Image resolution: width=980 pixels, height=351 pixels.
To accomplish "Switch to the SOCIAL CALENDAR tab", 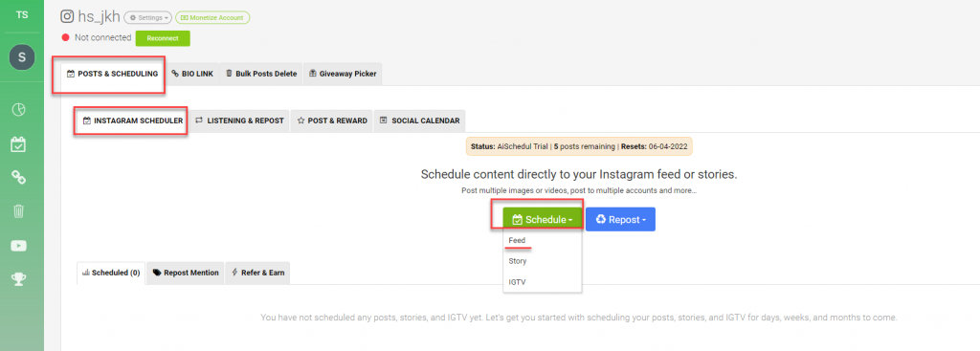I will pos(419,121).
